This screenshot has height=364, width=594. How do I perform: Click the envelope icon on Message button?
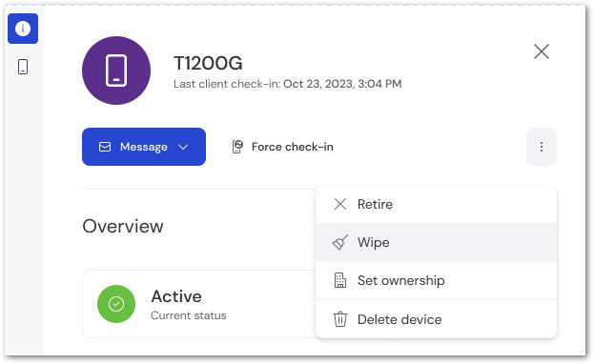coord(105,147)
